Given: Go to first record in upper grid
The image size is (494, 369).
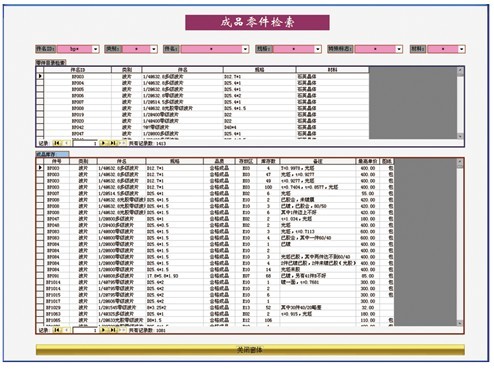Looking at the screenshot, I should (x=57, y=143).
